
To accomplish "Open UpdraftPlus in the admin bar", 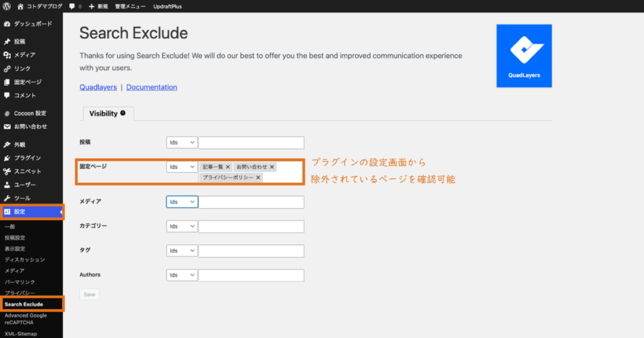I will click(x=167, y=6).
